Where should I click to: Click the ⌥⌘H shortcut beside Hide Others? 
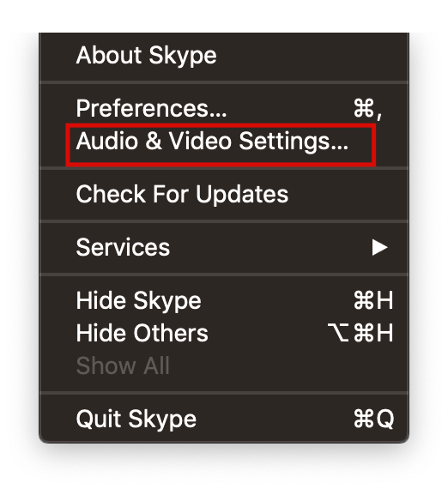(360, 333)
